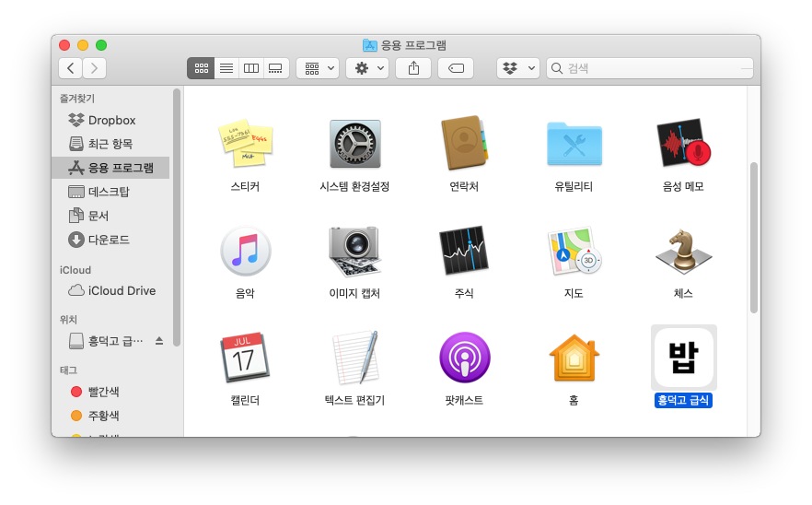Image resolution: width=812 pixels, height=505 pixels.
Task: Switch to icon view
Action: [x=201, y=68]
